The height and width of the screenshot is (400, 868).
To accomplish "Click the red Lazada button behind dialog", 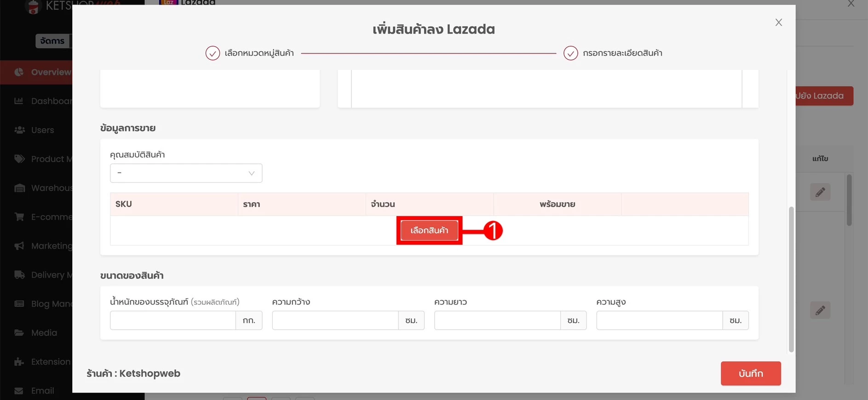I will [824, 96].
